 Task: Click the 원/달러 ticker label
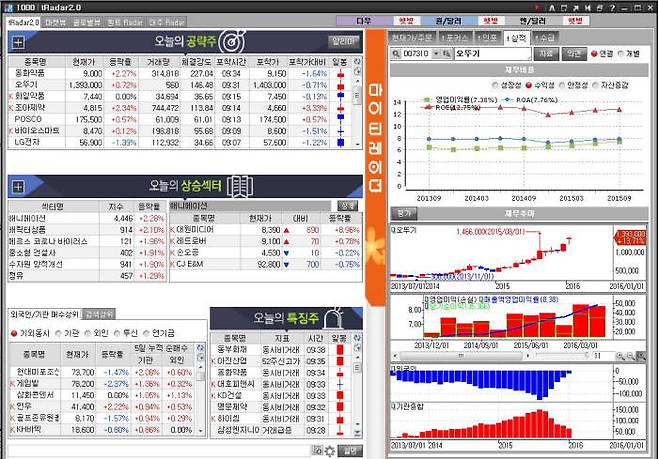(x=449, y=21)
